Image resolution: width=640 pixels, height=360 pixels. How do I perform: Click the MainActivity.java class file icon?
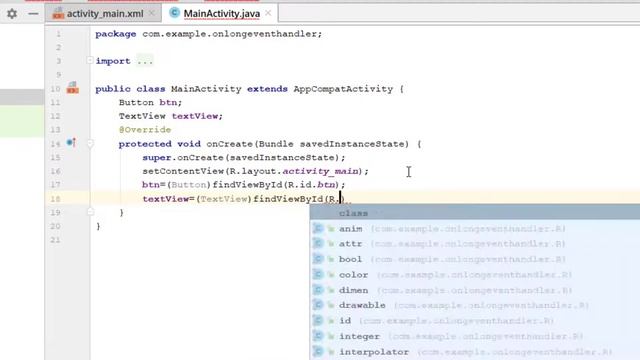point(174,13)
